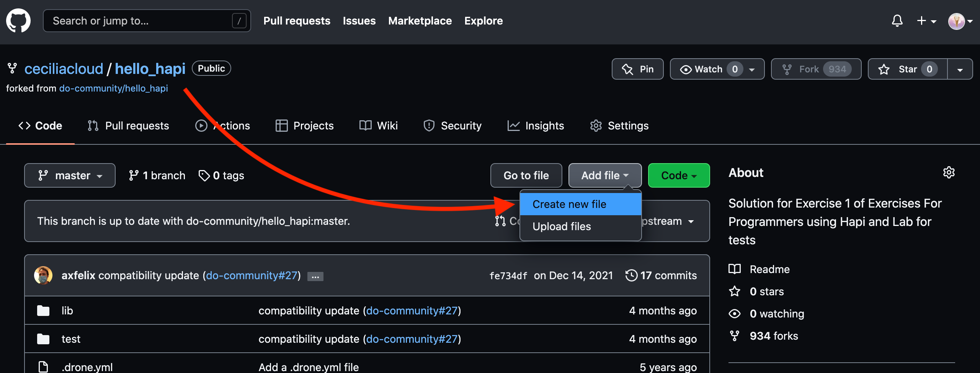Image resolution: width=980 pixels, height=373 pixels.
Task: Click the .drone.yml file icon
Action: 43,367
